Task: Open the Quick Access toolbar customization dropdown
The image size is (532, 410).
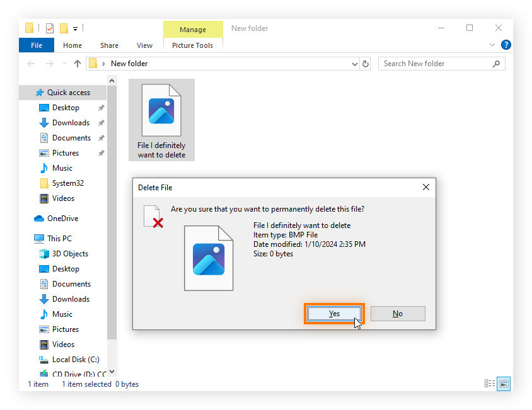Action: pos(75,28)
